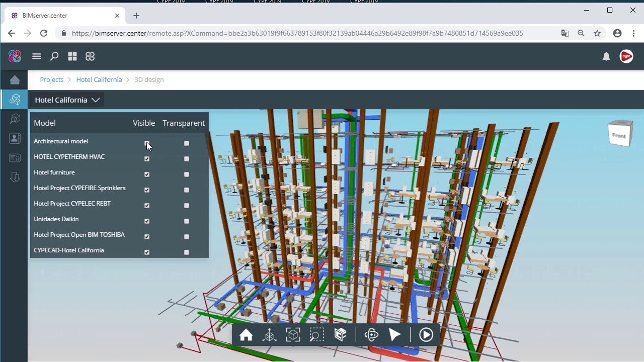This screenshot has height=362, width=644.
Task: Select the orbit rotation tool
Action: click(371, 334)
